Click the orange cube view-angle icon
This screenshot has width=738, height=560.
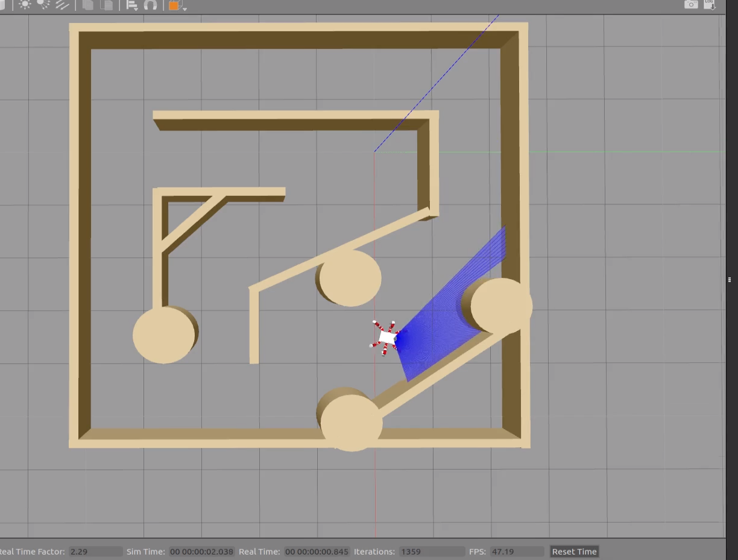click(x=174, y=5)
